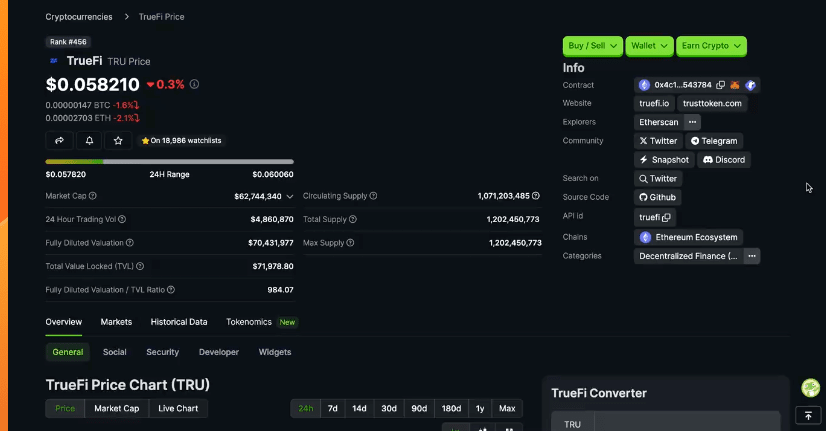Click the price alert bell icon
The image size is (826, 431).
coord(89,141)
